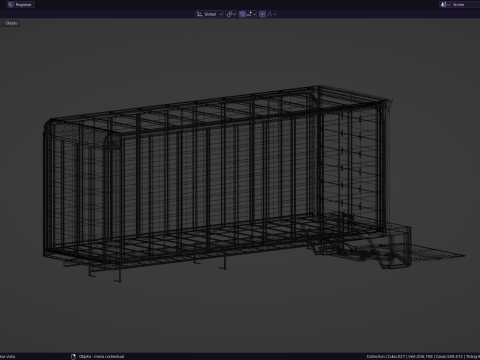
Task: Expand the pivot point dropdown arrow
Action: coord(234,14)
